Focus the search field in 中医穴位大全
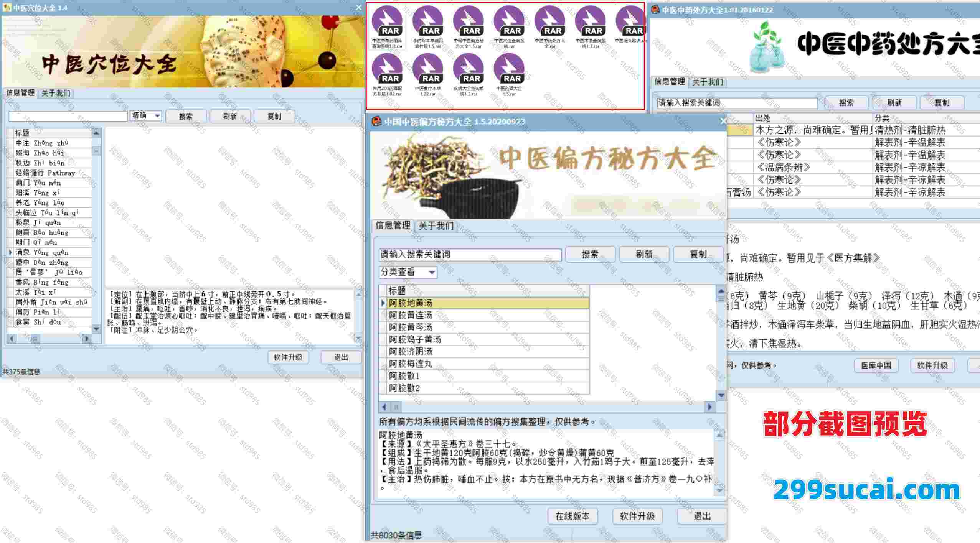Screen dimensions: 980x543 click(x=68, y=116)
